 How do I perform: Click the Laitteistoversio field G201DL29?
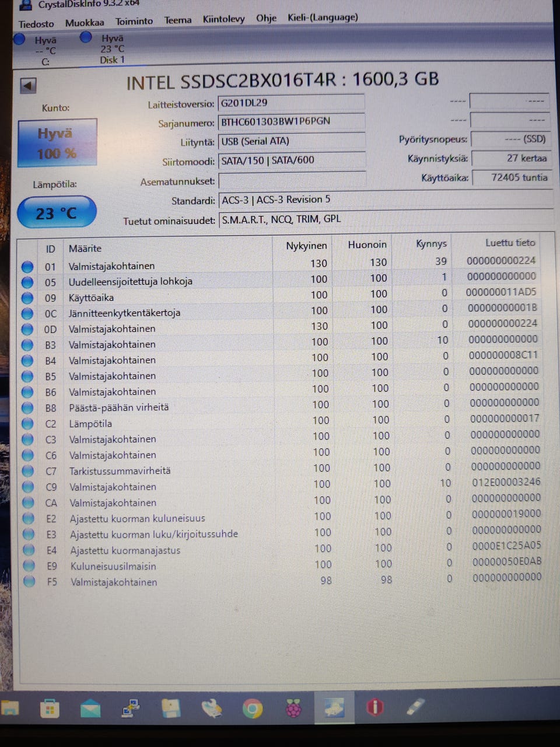click(290, 103)
